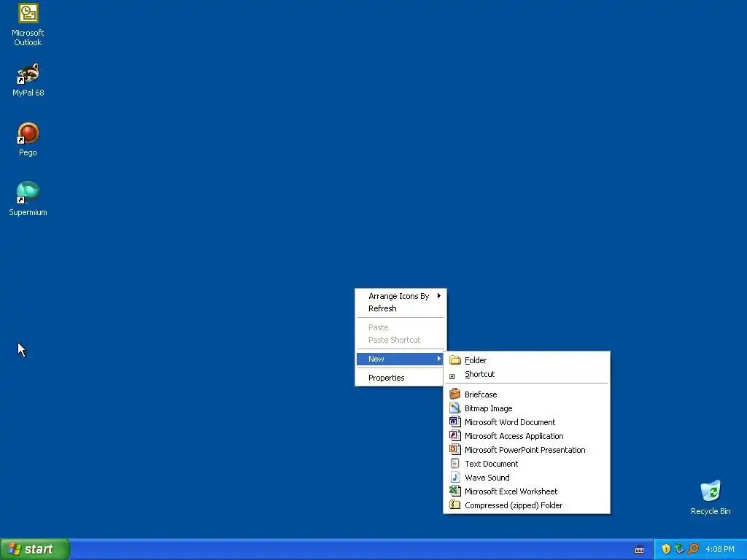
Task: Choose Compressed (zipped) Folder label
Action: pos(514,505)
